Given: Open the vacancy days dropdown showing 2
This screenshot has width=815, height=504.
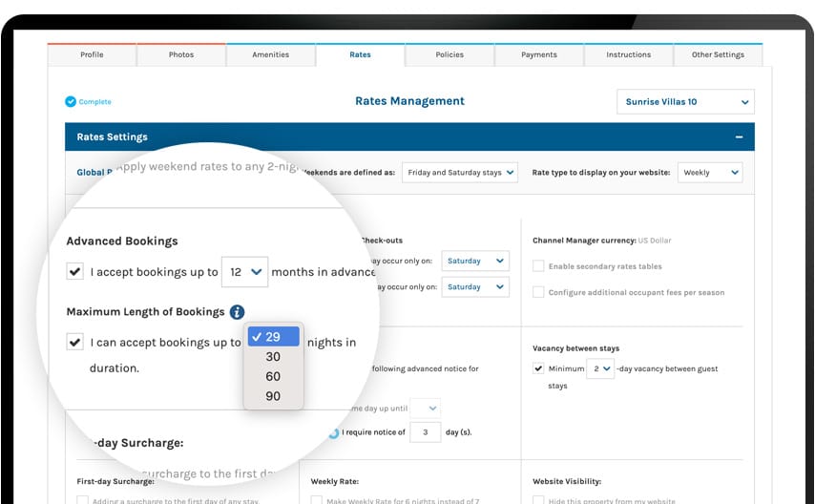Looking at the screenshot, I should pos(599,369).
